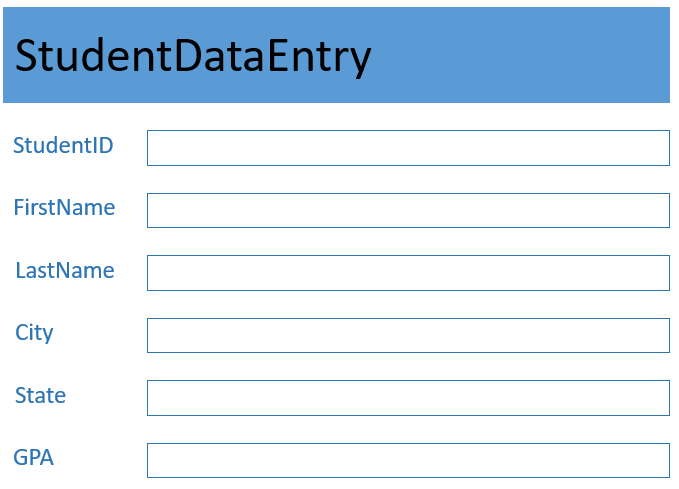Select the LastName entry box
679x489 pixels.
click(408, 273)
